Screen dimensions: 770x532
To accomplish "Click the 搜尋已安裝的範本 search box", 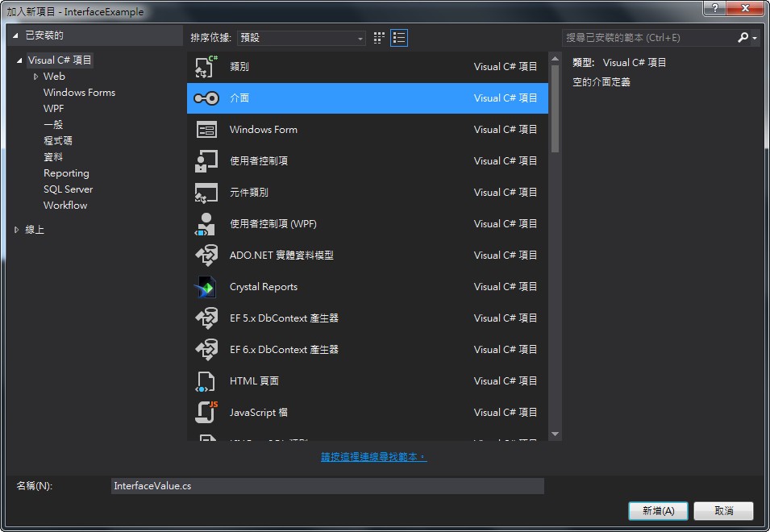I will coord(649,38).
